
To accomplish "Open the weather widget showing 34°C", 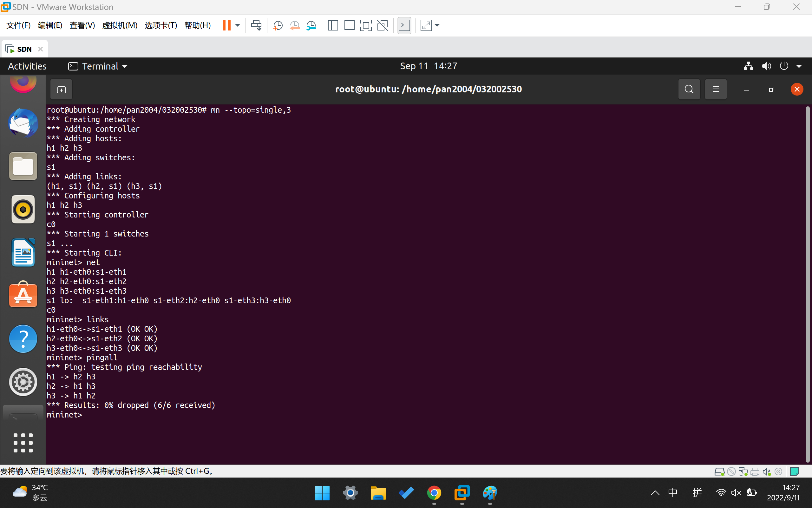I will (x=30, y=492).
